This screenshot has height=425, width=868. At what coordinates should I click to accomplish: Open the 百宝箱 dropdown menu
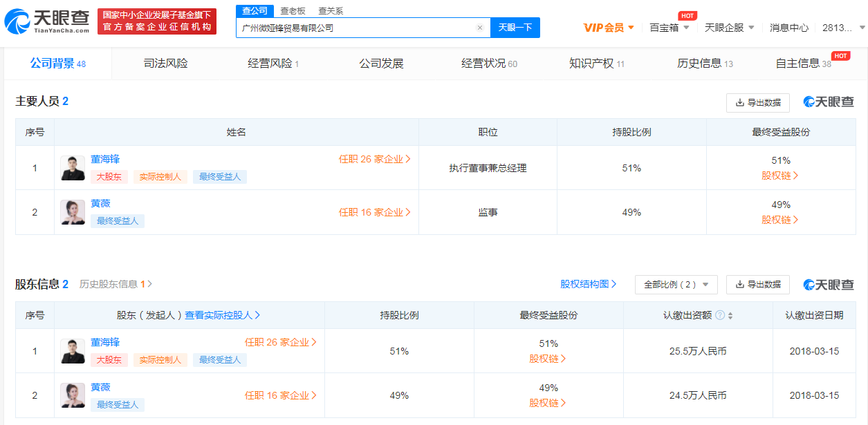670,28
